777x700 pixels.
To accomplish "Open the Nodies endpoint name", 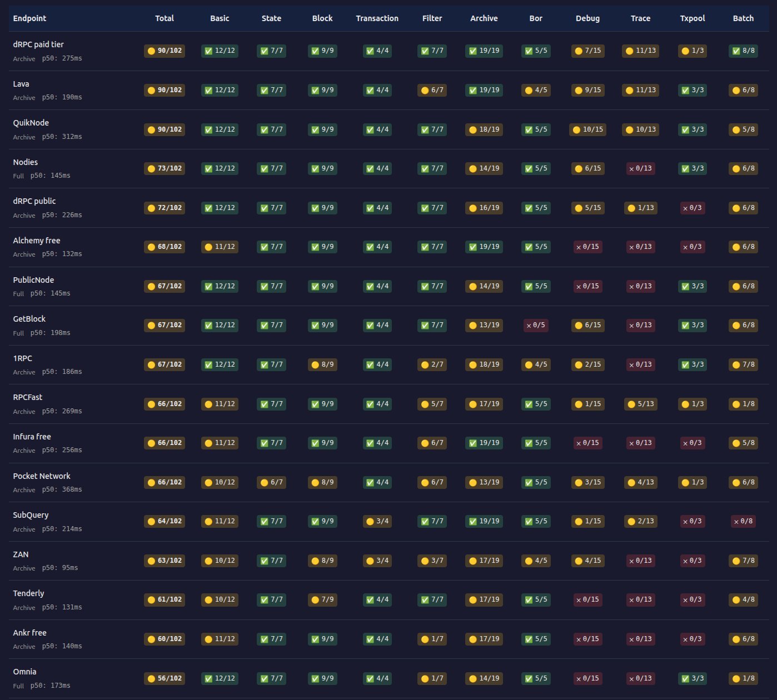I will (x=26, y=162).
